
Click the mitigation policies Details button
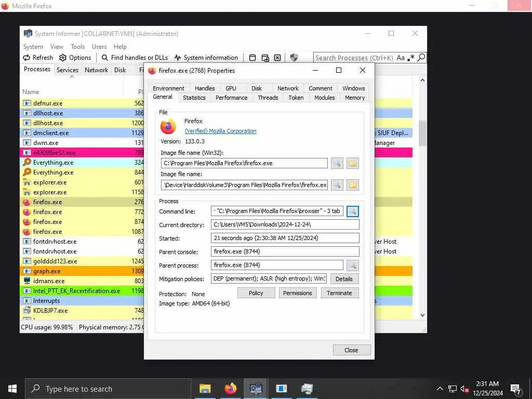coord(344,279)
